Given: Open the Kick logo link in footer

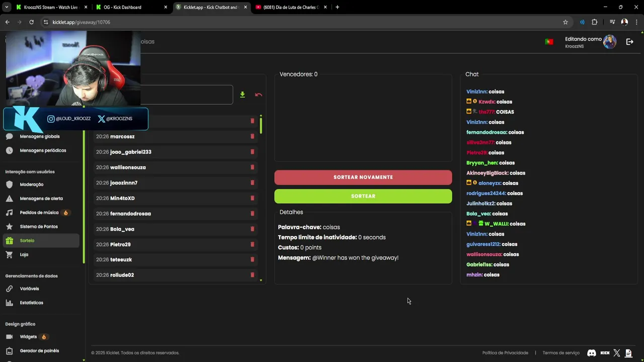Looking at the screenshot, I should pos(605,353).
